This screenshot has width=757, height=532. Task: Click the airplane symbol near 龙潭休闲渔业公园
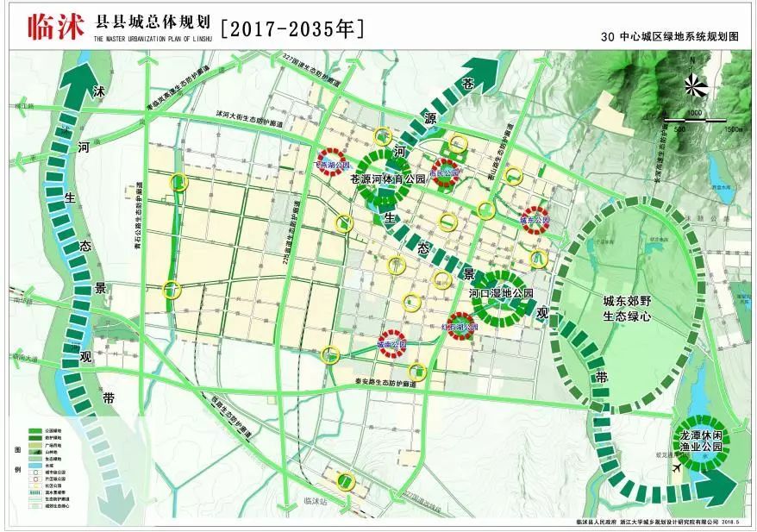[677, 467]
